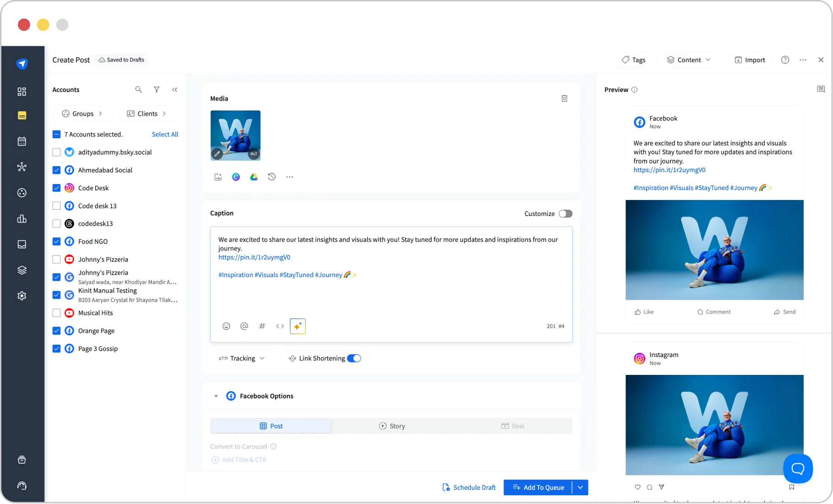833x504 pixels.
Task: Enable the Customize toggle for captions
Action: coord(565,213)
